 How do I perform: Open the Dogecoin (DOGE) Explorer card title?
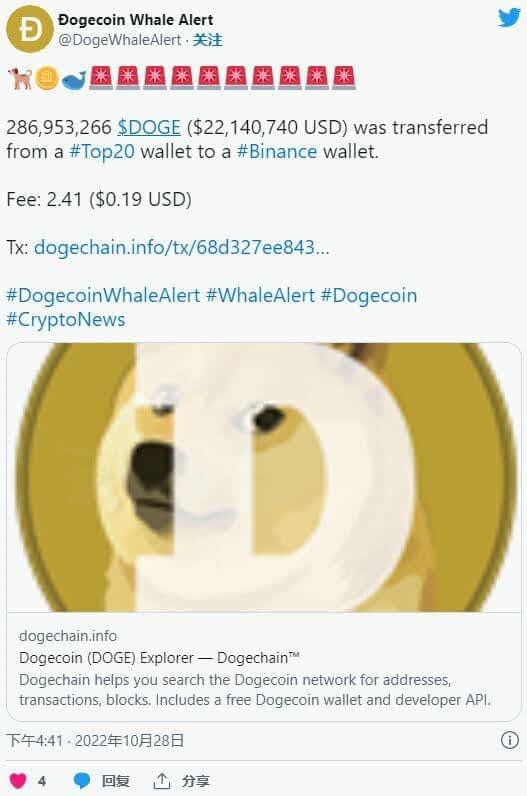point(159,658)
